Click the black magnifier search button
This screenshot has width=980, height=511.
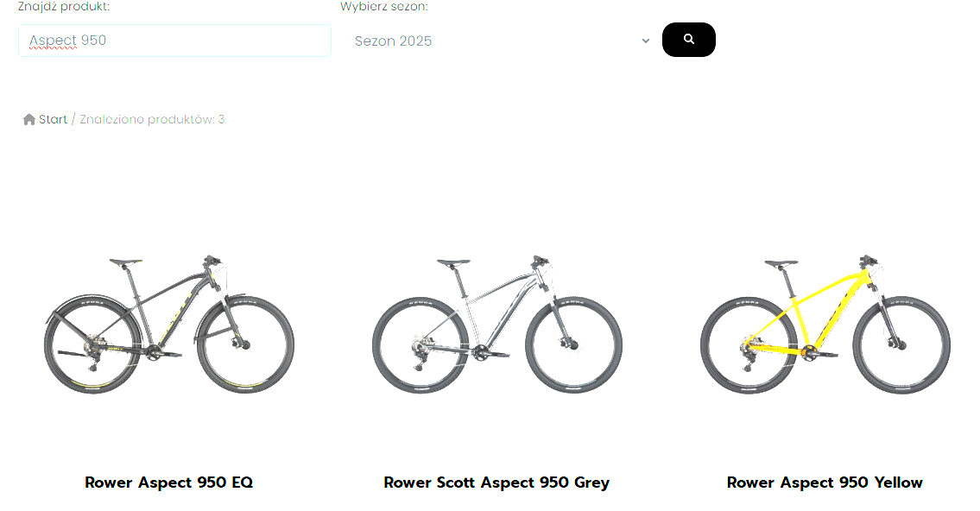tap(688, 40)
